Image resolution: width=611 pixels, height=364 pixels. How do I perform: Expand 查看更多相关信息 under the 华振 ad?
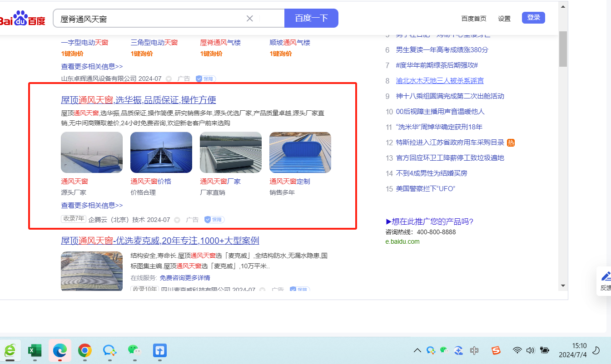92,205
